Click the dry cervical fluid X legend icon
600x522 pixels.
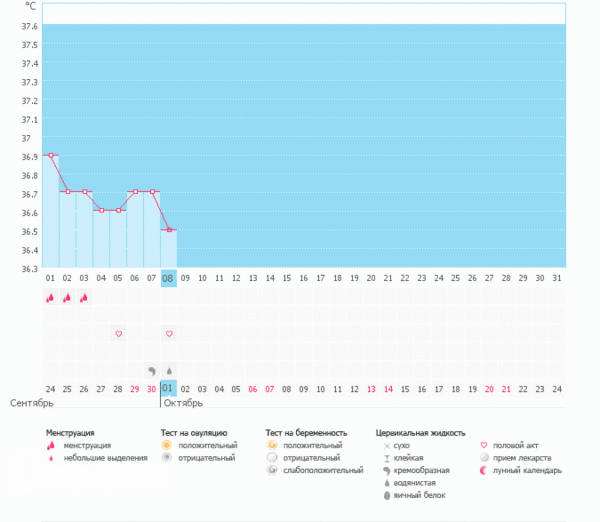tap(386, 445)
